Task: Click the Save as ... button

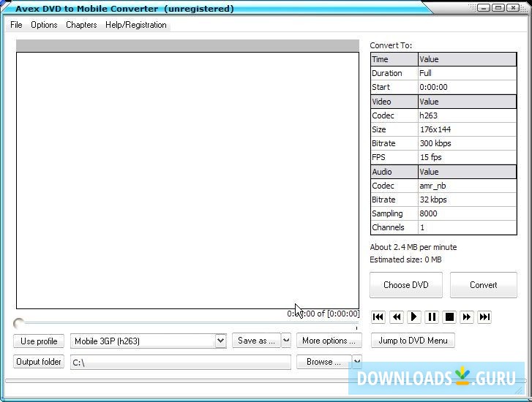Action: (257, 341)
